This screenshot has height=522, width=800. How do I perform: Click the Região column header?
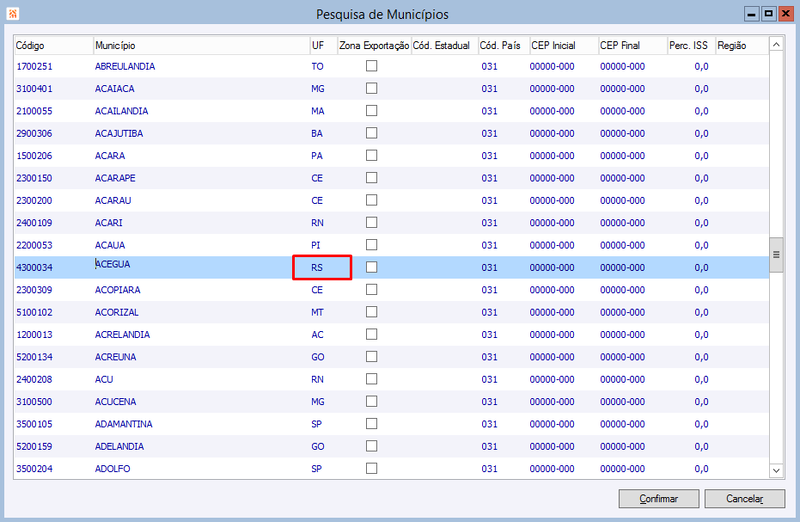pyautogui.click(x=742, y=45)
